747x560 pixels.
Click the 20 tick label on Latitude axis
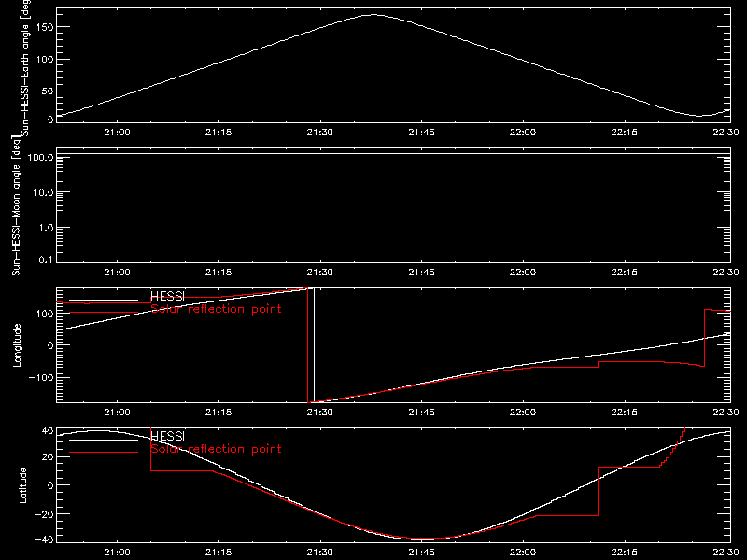48,457
